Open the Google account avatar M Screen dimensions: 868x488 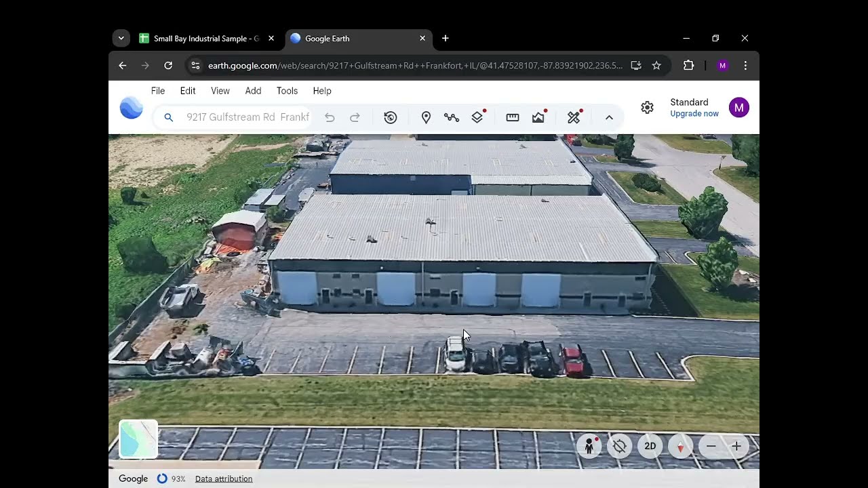[739, 107]
